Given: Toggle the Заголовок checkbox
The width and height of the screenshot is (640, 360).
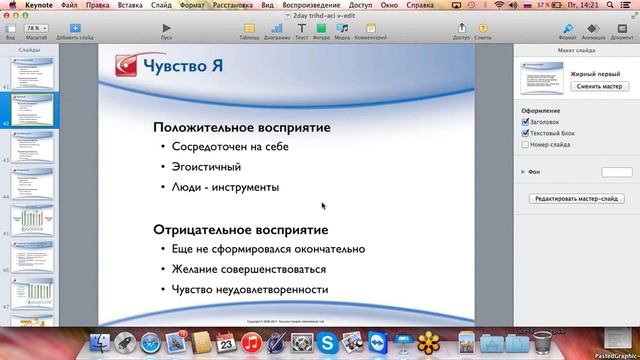Looking at the screenshot, I should 525,122.
